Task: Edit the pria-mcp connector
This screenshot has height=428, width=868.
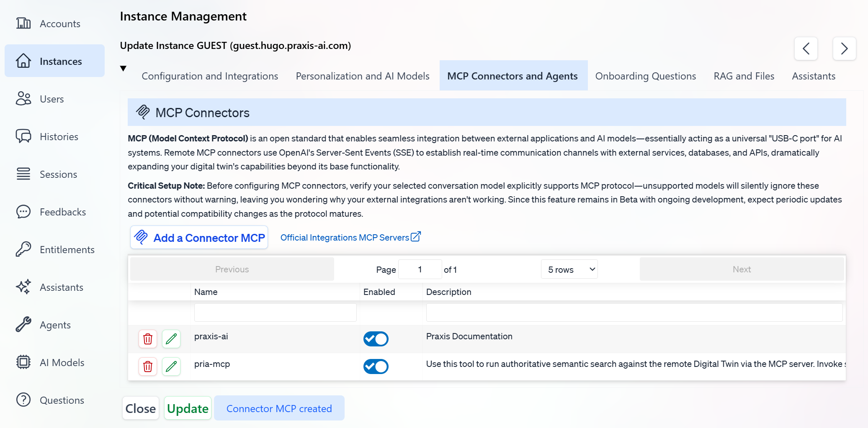Action: click(x=171, y=366)
